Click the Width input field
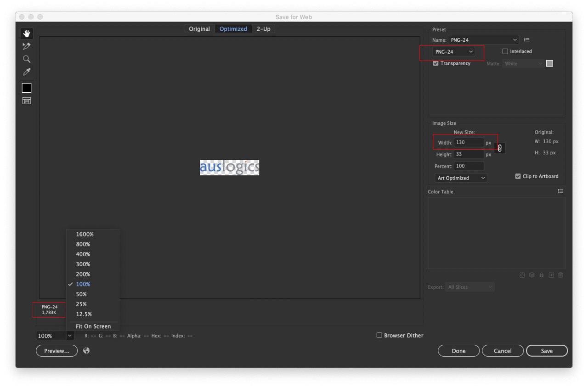This screenshot has height=387, width=588. [469, 143]
